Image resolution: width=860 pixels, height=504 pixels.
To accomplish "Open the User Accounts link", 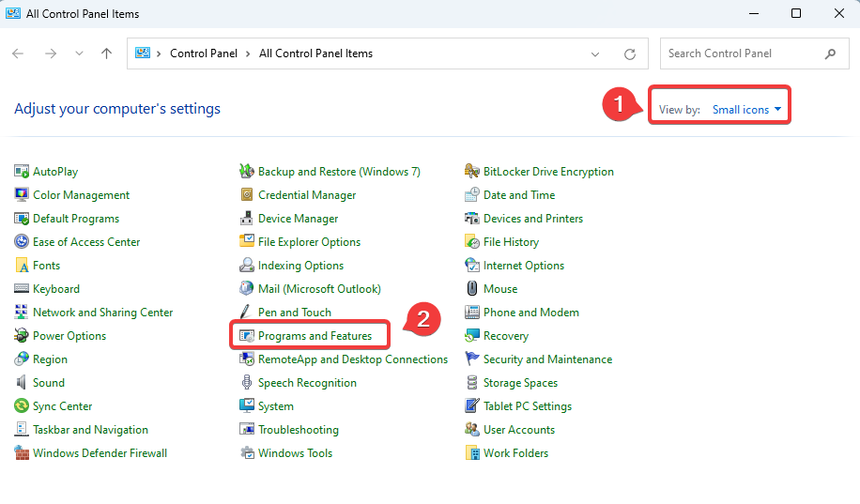I will click(518, 430).
